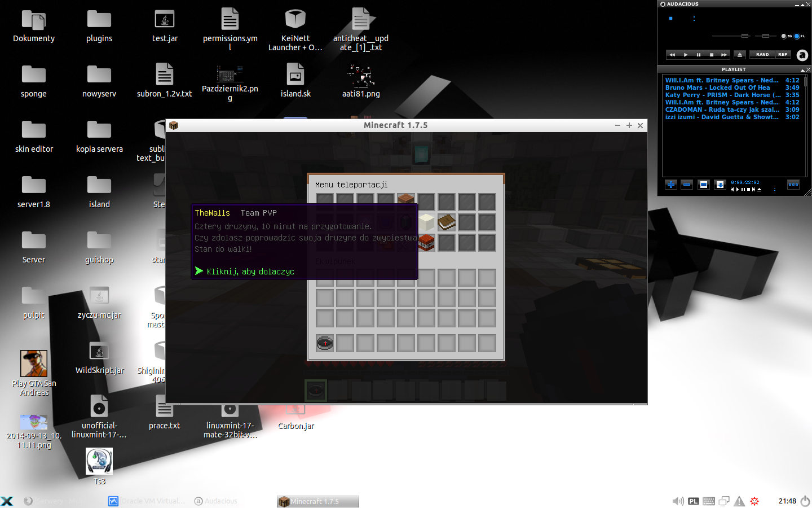
Task: Select the guishop folder on desktop
Action: pos(99,247)
